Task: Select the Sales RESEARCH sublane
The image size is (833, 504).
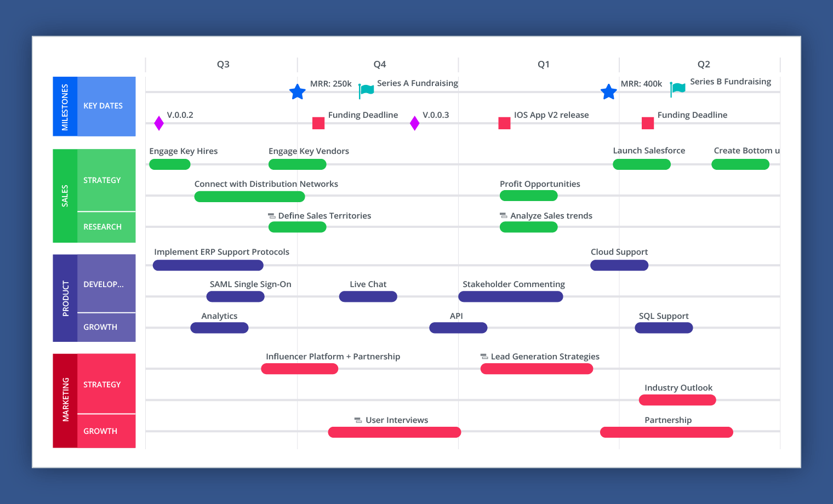Action: (x=106, y=227)
